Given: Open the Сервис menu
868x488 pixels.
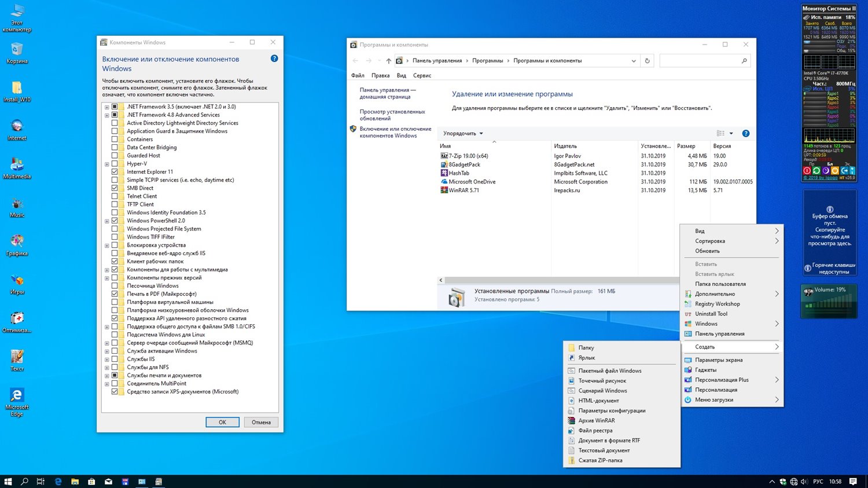Looking at the screenshot, I should click(x=422, y=75).
